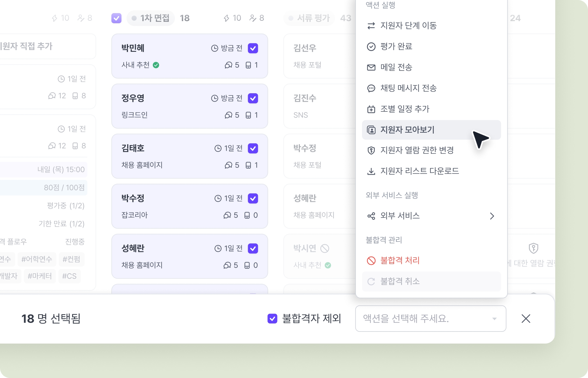Click the applicant list download icon
The height and width of the screenshot is (378, 588).
coord(371,171)
